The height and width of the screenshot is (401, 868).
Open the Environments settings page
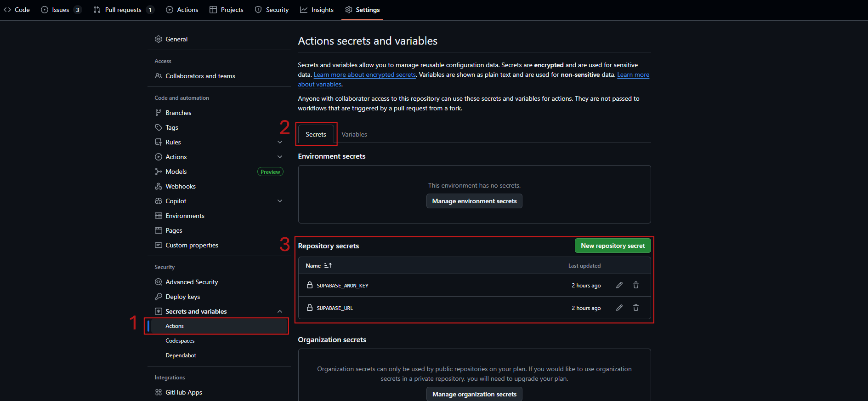[x=185, y=216]
